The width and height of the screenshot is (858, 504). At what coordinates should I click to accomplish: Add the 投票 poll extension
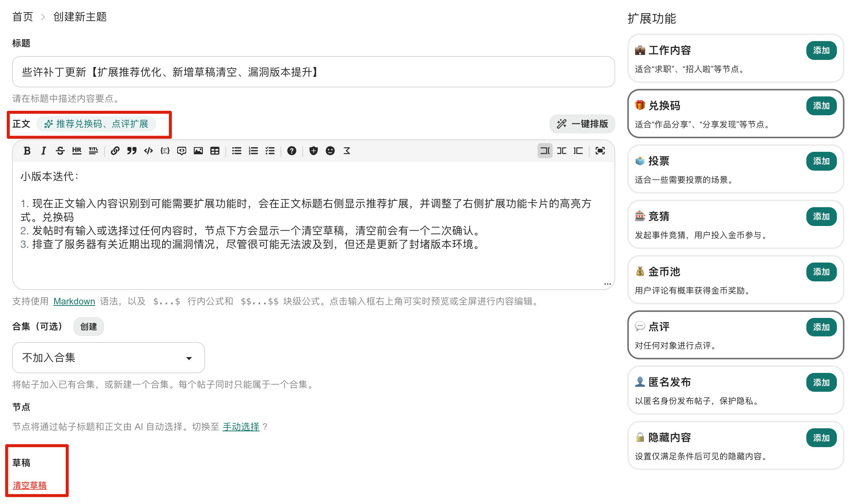pos(821,161)
